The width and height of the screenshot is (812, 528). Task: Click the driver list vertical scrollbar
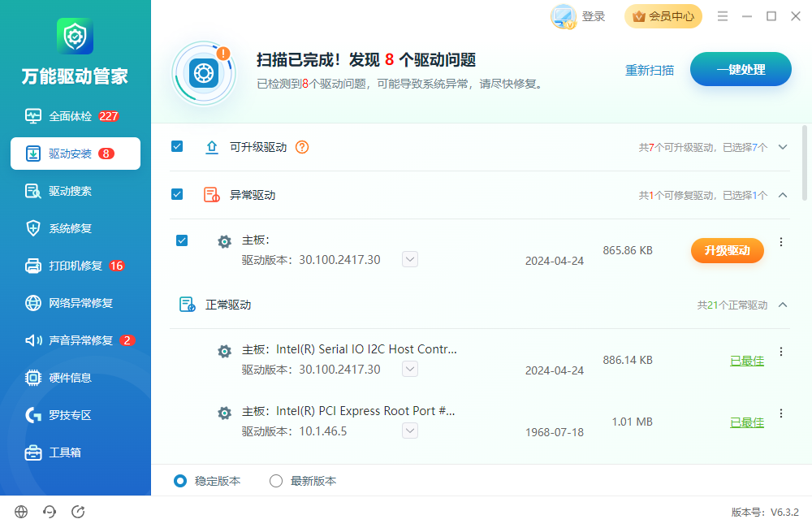pyautogui.click(x=804, y=162)
